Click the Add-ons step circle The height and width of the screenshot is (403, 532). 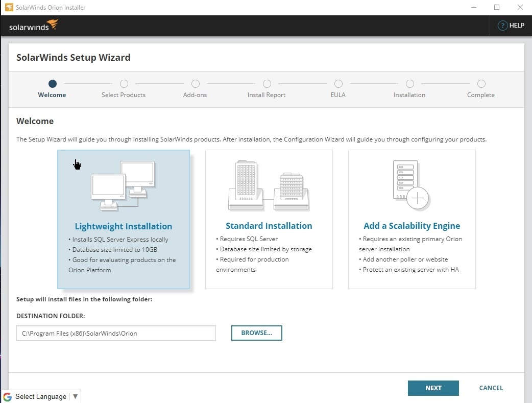click(196, 84)
